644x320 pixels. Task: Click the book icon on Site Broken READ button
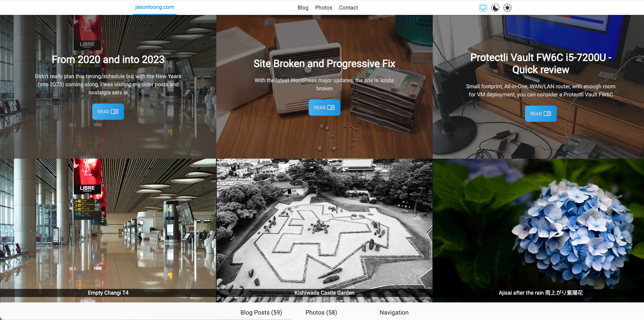pyautogui.click(x=331, y=107)
